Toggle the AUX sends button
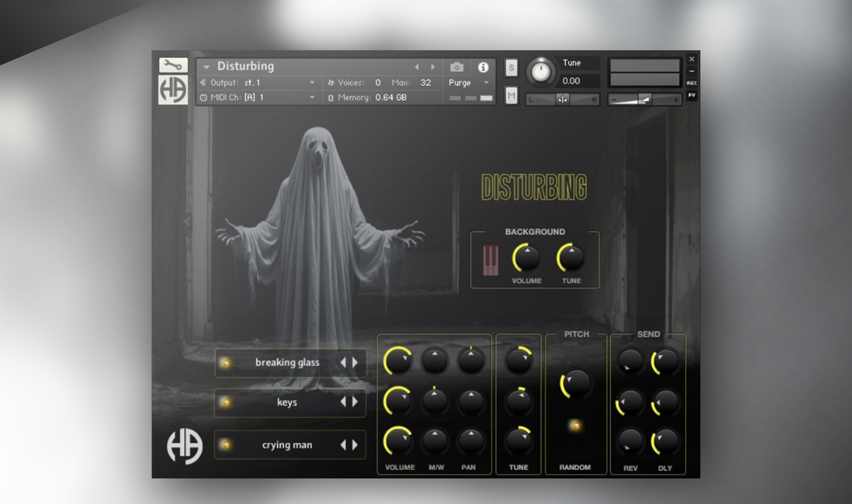 coord(692,83)
